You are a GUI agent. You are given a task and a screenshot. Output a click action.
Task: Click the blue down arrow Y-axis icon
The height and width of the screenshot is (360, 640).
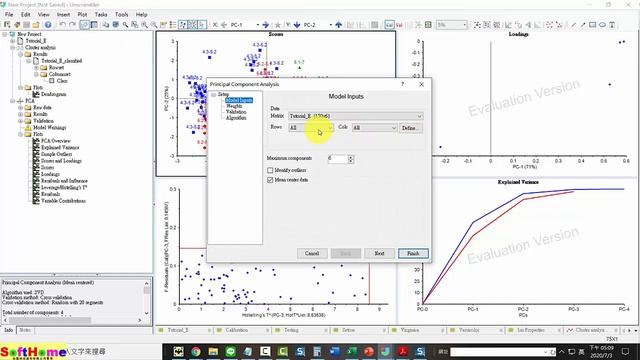click(297, 25)
